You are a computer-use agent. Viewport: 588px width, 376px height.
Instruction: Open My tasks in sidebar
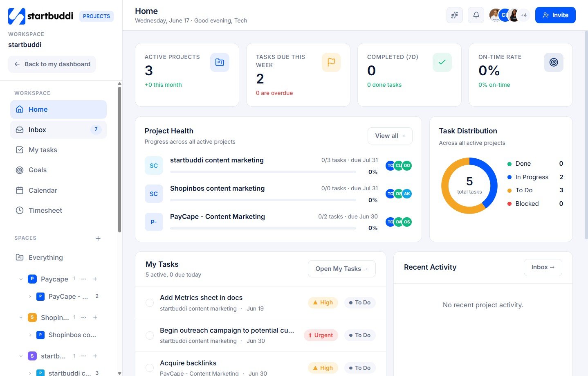(58, 150)
